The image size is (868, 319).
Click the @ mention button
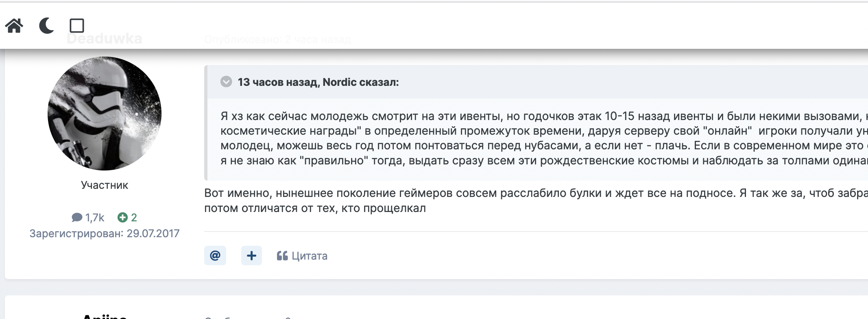[x=215, y=256]
